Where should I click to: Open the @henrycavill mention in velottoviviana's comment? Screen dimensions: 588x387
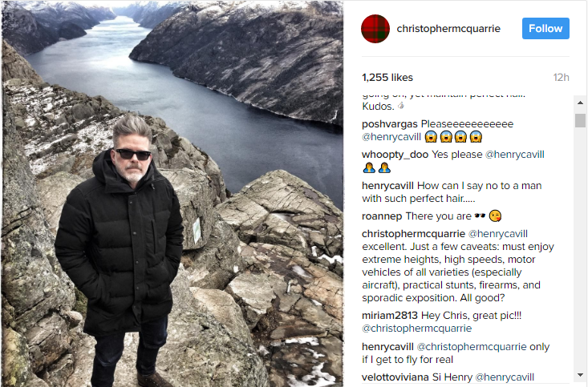pyautogui.click(x=505, y=377)
